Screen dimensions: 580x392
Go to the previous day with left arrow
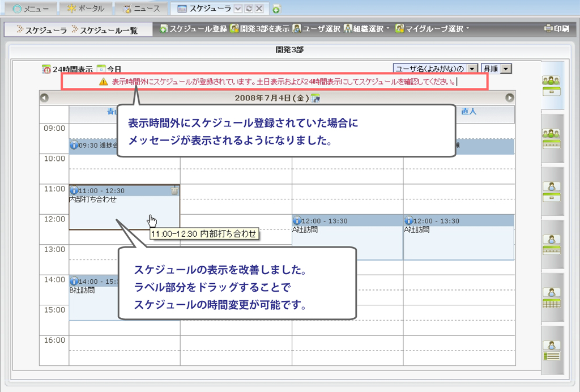click(x=44, y=97)
